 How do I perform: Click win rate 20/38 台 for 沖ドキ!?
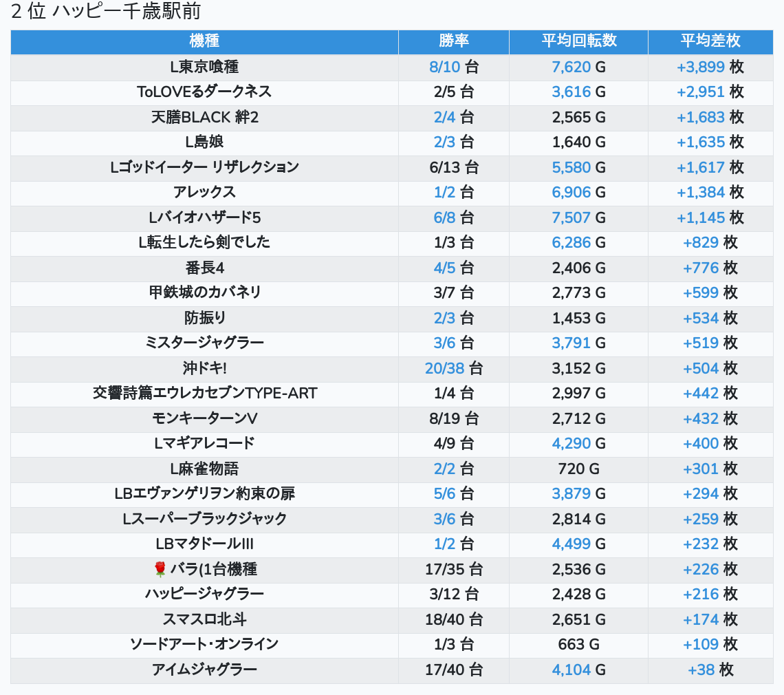click(x=453, y=368)
